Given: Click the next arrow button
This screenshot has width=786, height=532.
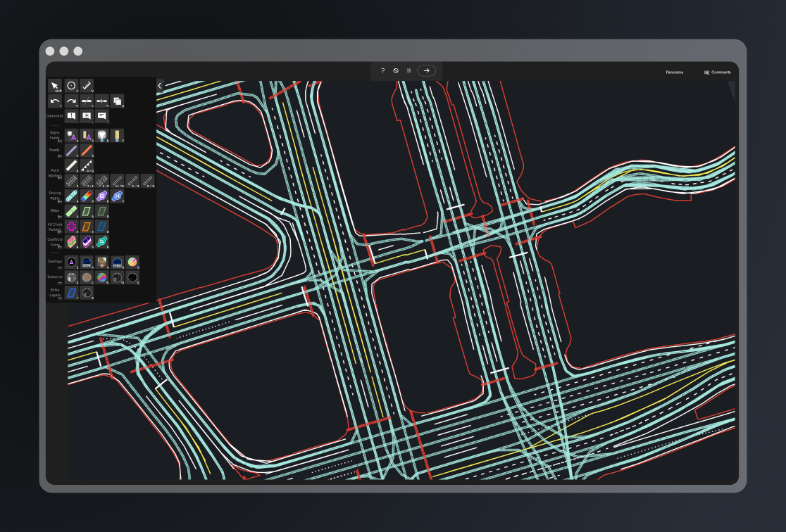Looking at the screenshot, I should [426, 70].
